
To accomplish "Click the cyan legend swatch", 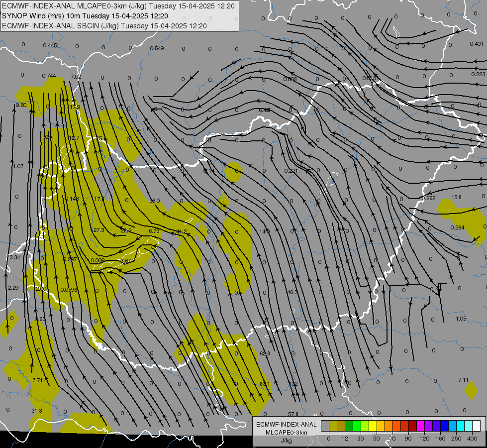I will point(460,426).
